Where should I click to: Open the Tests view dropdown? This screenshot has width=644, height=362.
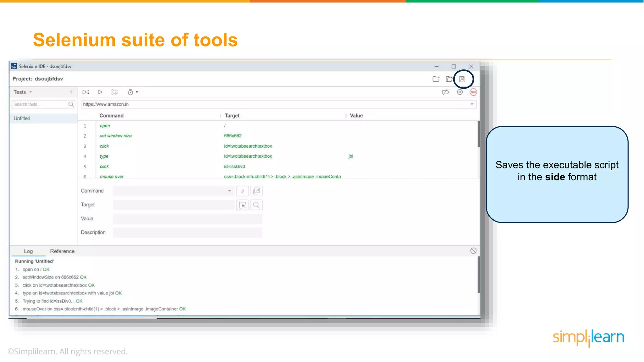click(23, 92)
